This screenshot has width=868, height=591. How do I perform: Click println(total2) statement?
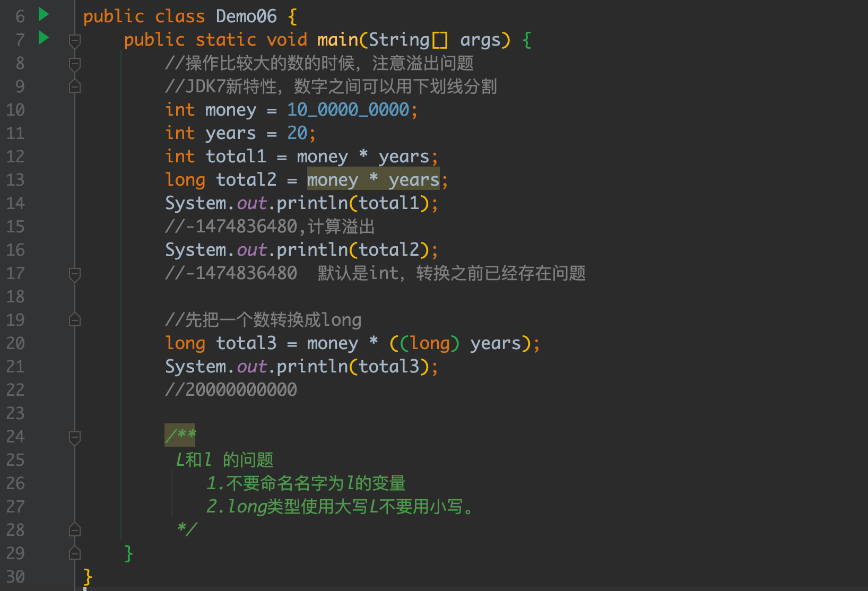point(302,250)
